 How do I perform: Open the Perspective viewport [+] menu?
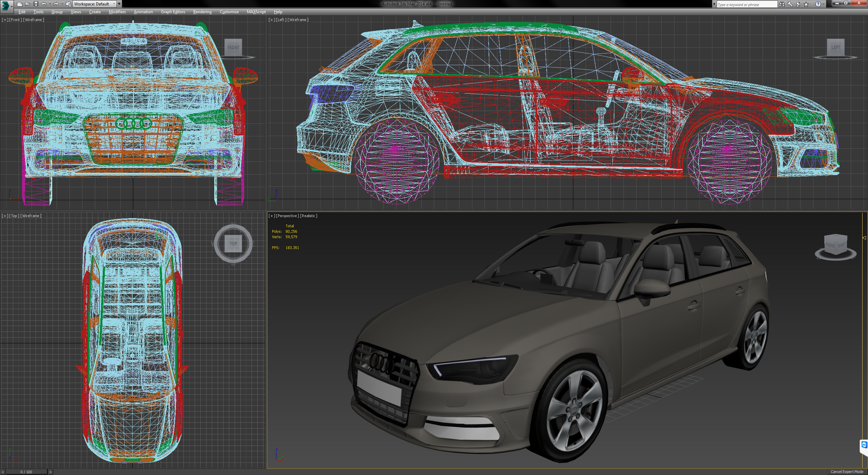[272, 215]
